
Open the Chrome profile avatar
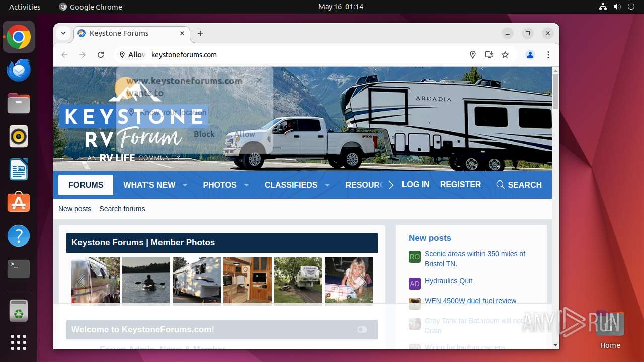[530, 55]
